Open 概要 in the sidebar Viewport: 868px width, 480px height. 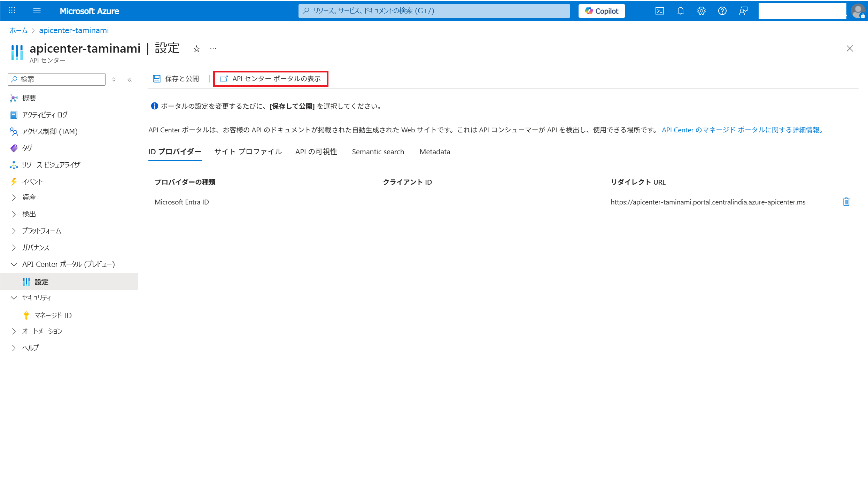[x=29, y=98]
